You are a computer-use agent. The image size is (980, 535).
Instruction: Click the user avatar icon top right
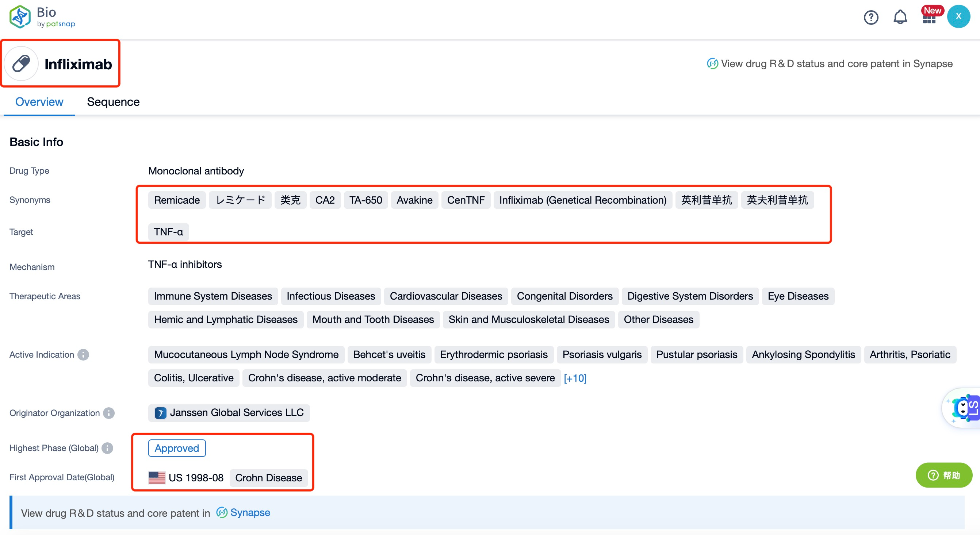point(960,16)
